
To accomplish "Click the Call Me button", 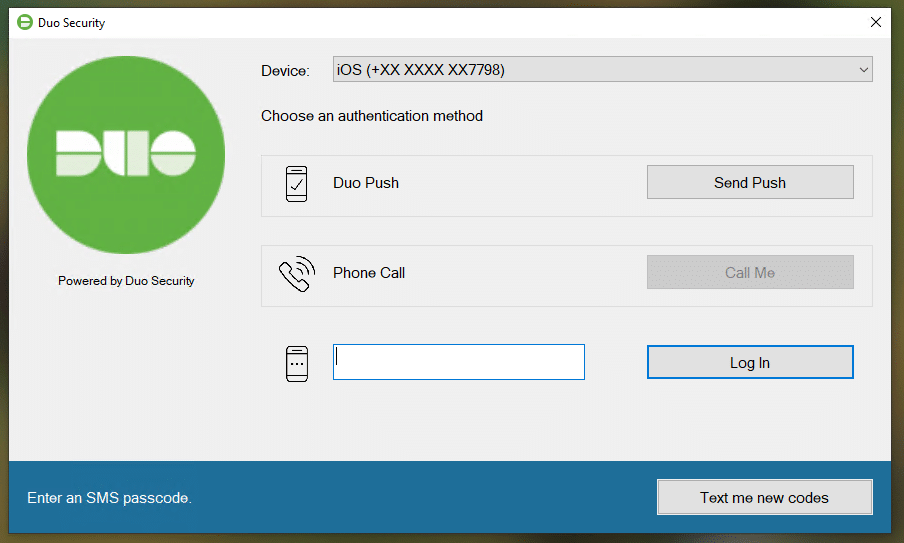I will [x=750, y=272].
